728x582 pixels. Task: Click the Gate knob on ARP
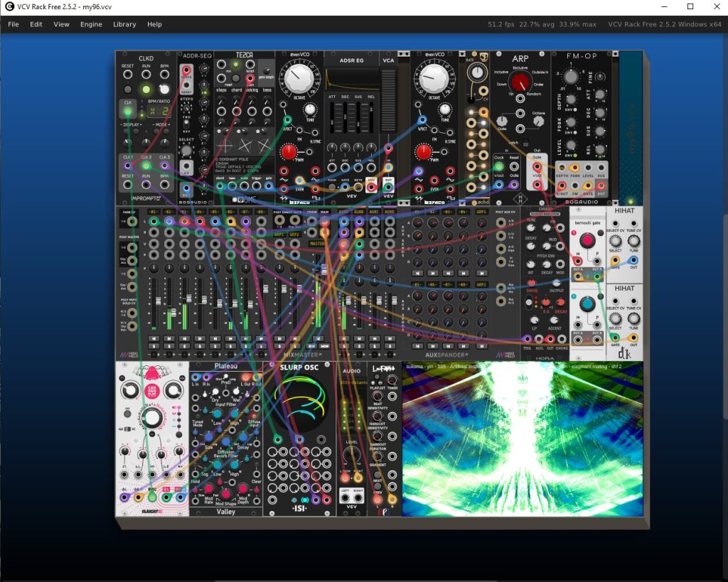coord(502,120)
